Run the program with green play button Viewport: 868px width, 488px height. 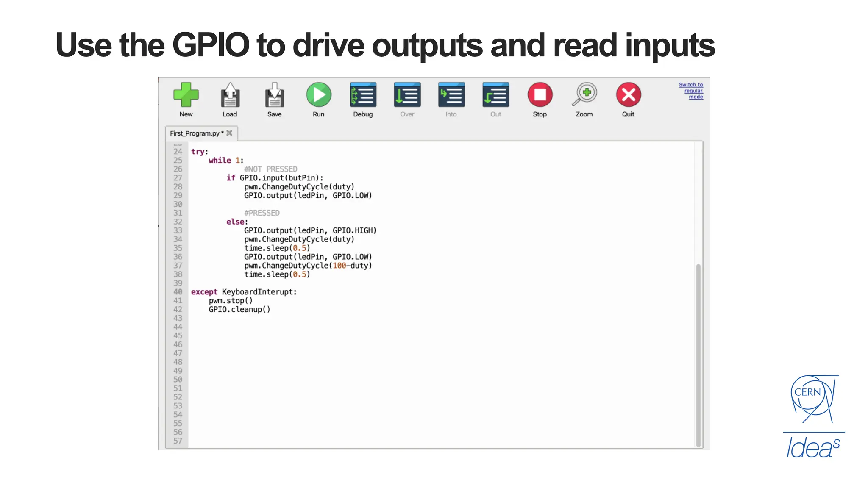319,94
